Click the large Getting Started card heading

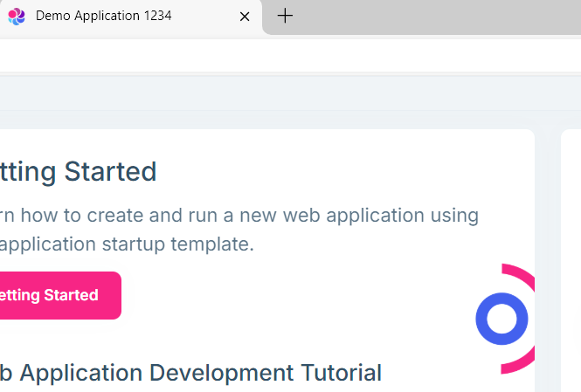point(78,172)
